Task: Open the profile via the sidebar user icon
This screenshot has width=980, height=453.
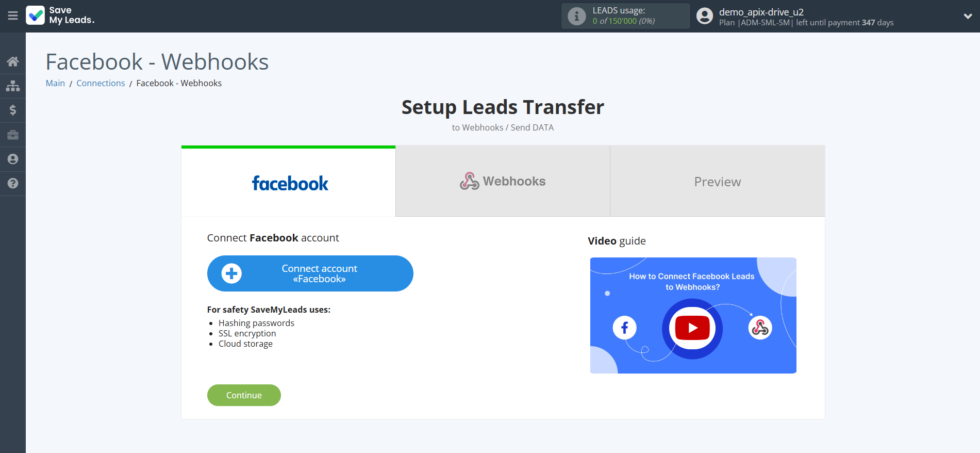Action: [x=13, y=159]
